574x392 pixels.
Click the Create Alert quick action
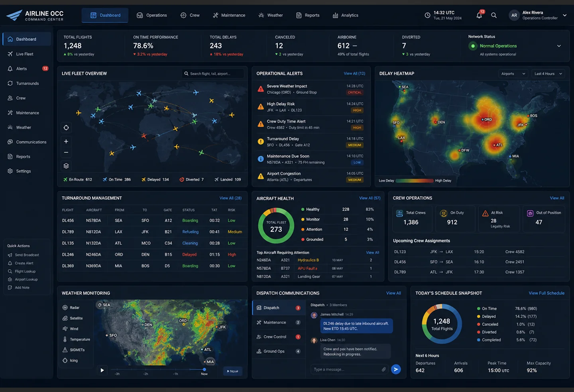tap(21, 263)
